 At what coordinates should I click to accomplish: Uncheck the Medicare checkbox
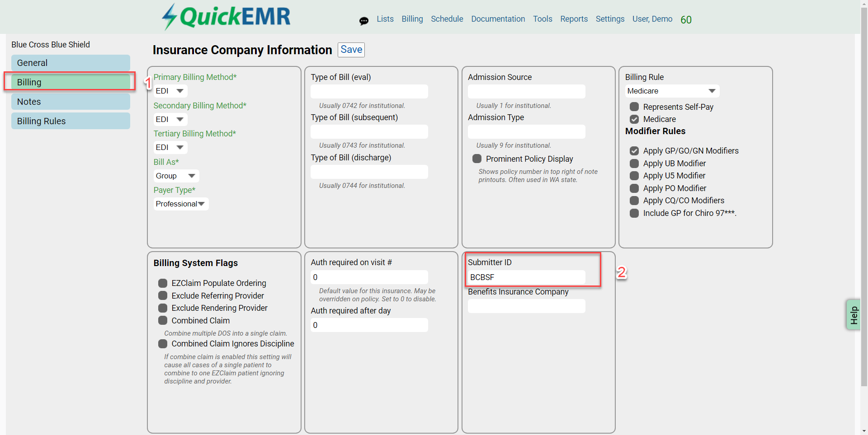634,119
